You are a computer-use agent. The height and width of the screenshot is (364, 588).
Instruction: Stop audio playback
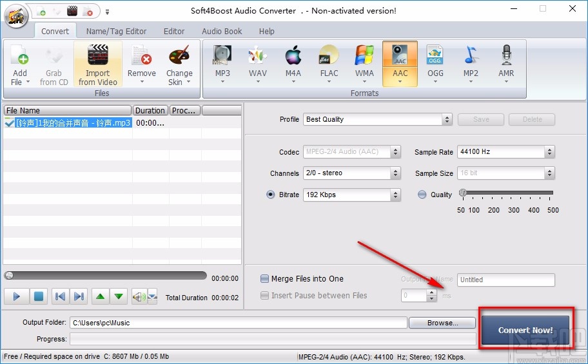pos(39,296)
